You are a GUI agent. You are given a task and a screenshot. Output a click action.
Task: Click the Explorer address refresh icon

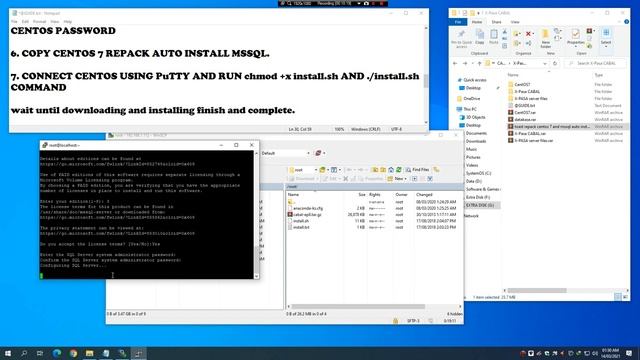pyautogui.click(x=555, y=63)
